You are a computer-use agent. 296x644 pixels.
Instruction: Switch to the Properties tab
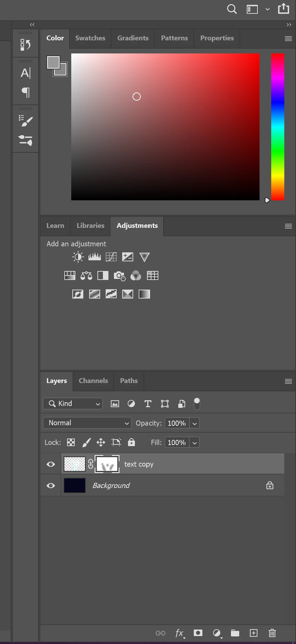tap(217, 38)
